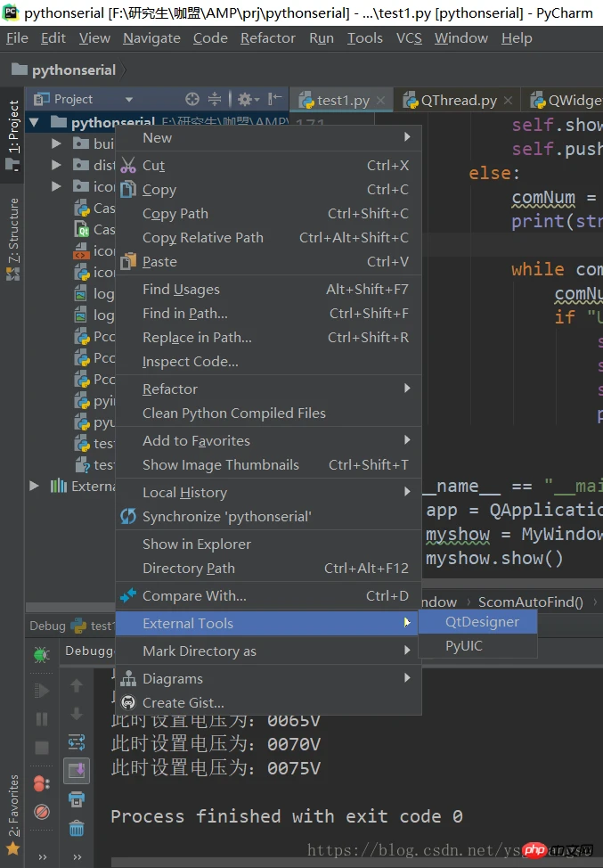Toggle scroll to end of console
603x868 pixels.
coord(77,771)
